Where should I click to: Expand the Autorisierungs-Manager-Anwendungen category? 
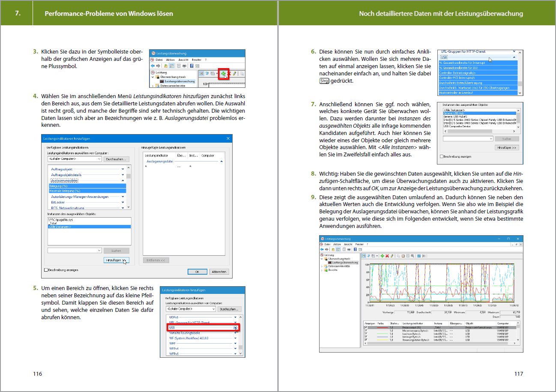coord(123,197)
